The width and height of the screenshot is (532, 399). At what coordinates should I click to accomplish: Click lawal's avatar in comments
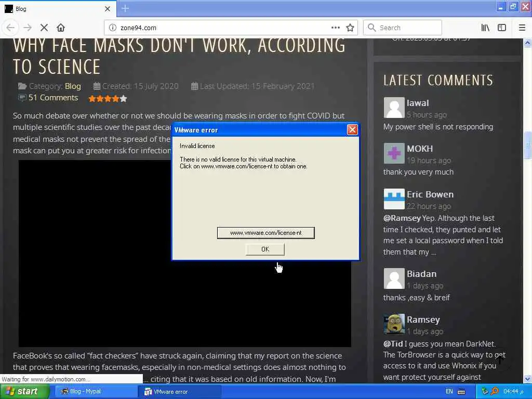[394, 108]
